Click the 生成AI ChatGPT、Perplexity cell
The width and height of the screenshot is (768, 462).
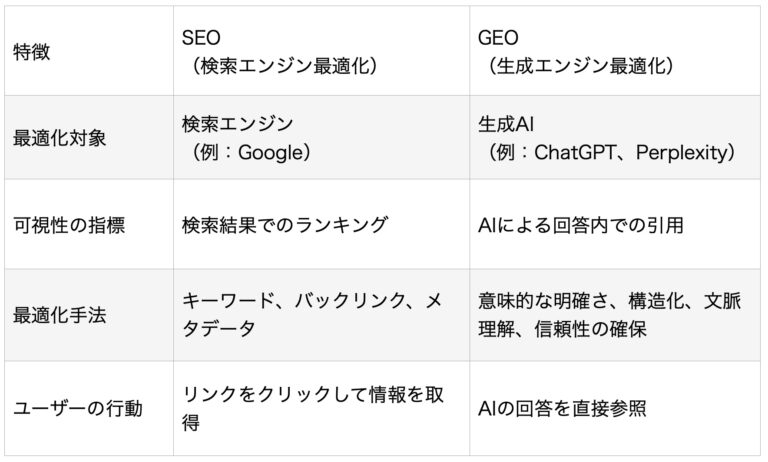[615, 138]
